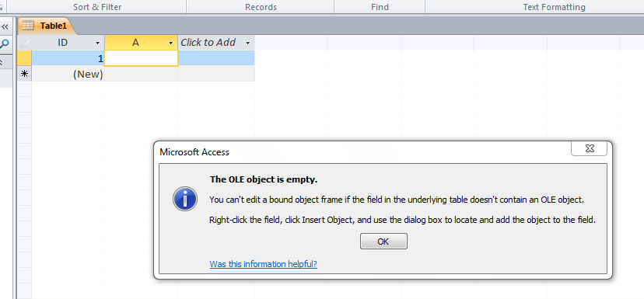Click the OK button in the dialog

click(x=383, y=242)
